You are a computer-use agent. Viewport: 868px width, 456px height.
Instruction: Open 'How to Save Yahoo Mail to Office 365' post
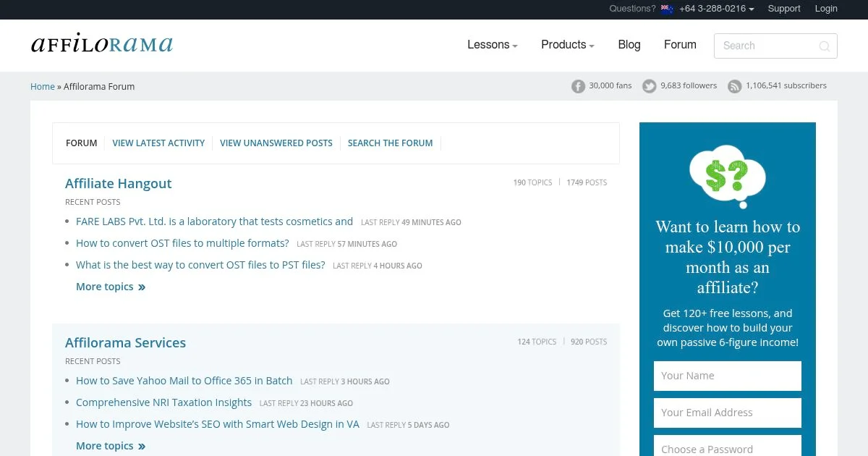click(x=184, y=381)
